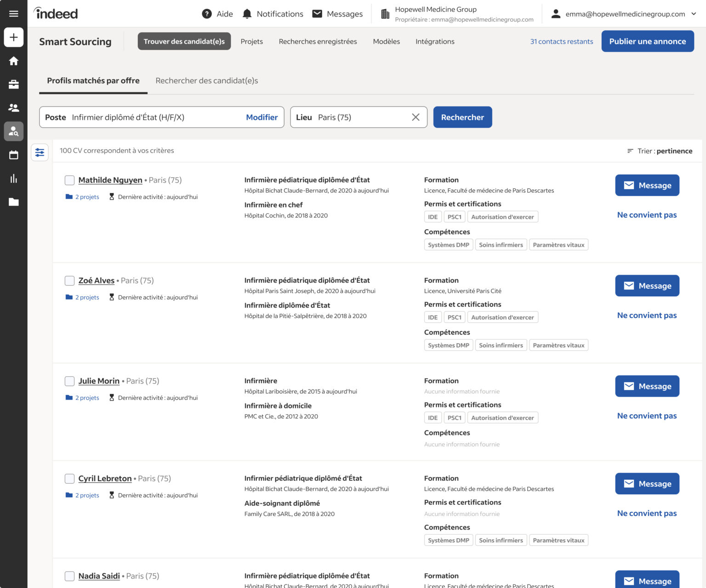Click the Publier une annonce button
Screen dimensions: 706x588
coord(647,41)
